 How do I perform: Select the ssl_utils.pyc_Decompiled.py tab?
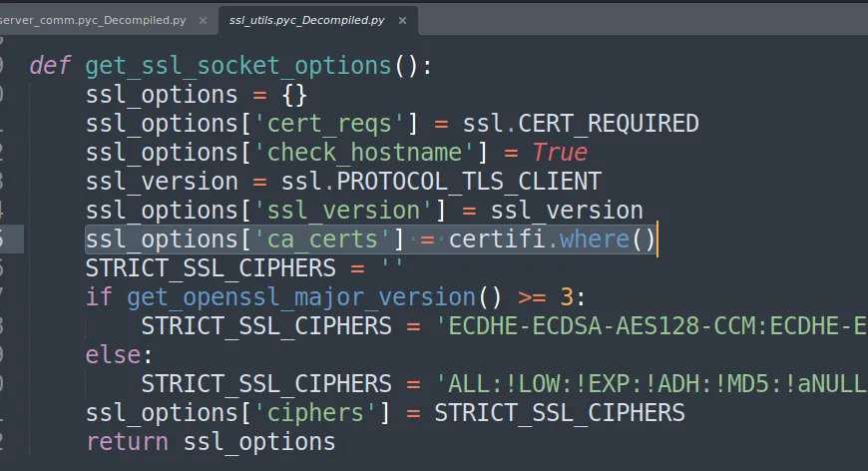pos(306,20)
